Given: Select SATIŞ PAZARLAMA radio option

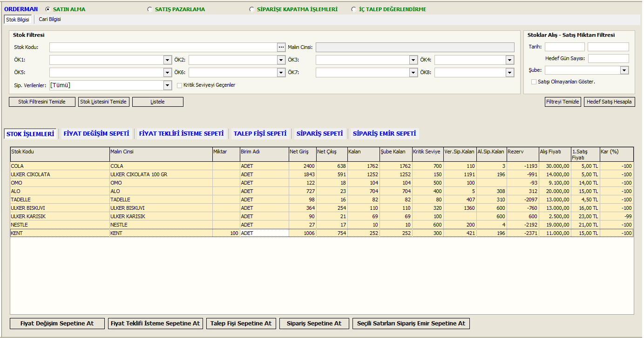Looking at the screenshot, I should point(149,9).
